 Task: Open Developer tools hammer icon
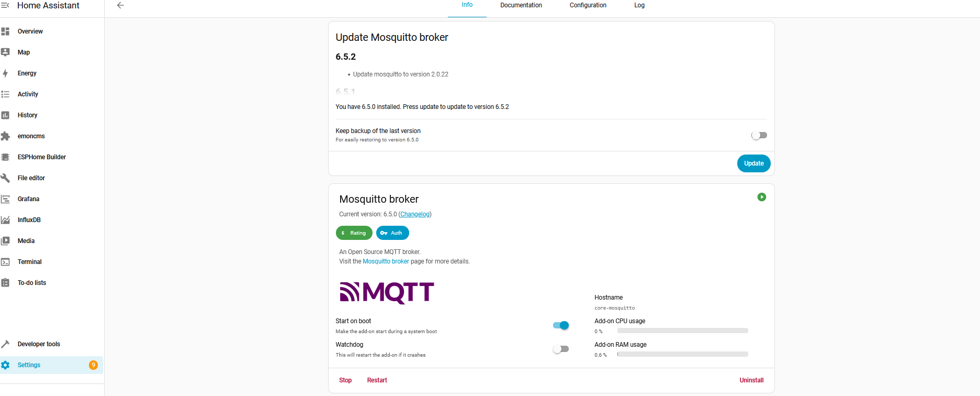pos(5,344)
